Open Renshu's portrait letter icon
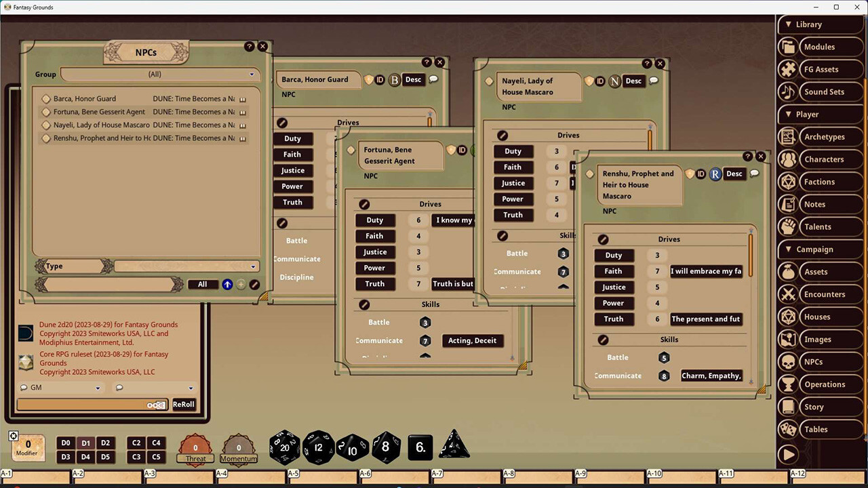The image size is (868, 488). pos(715,174)
